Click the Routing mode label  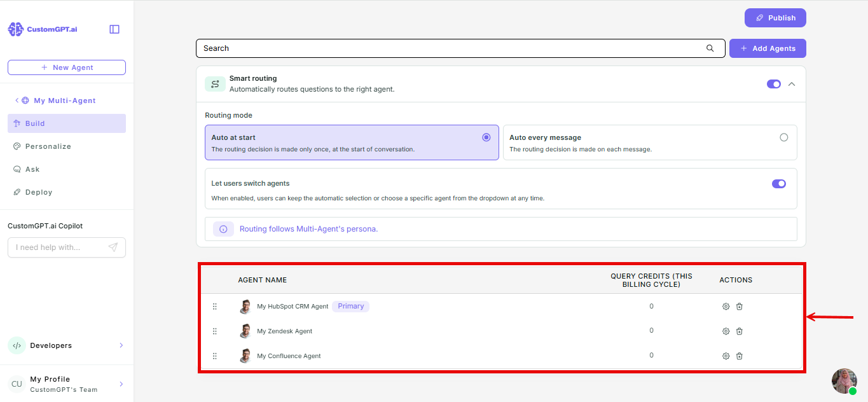(228, 116)
